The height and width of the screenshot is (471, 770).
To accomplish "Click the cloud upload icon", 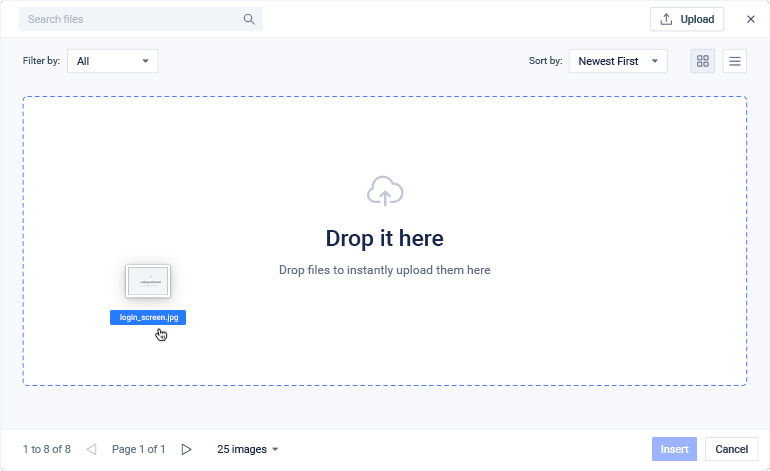I will pyautogui.click(x=385, y=191).
